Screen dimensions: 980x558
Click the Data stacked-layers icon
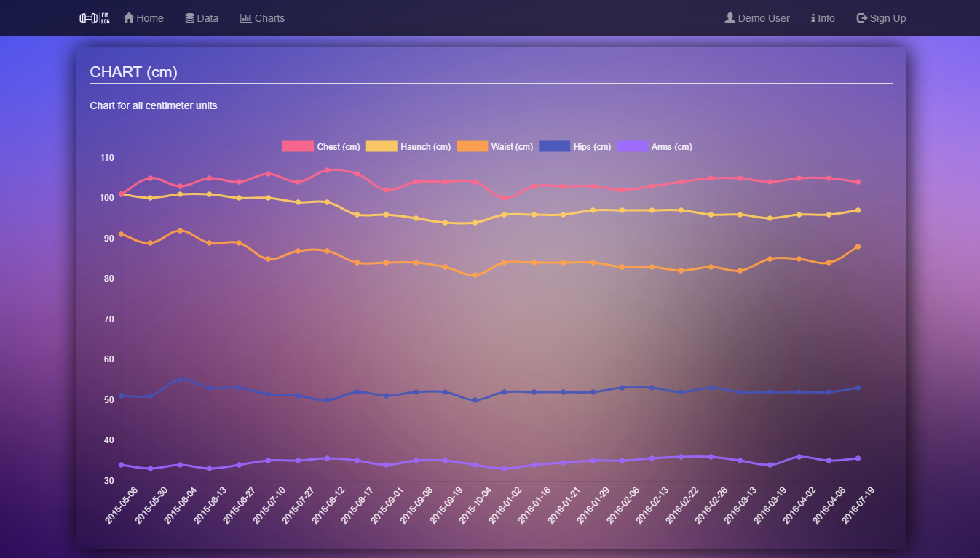point(189,17)
